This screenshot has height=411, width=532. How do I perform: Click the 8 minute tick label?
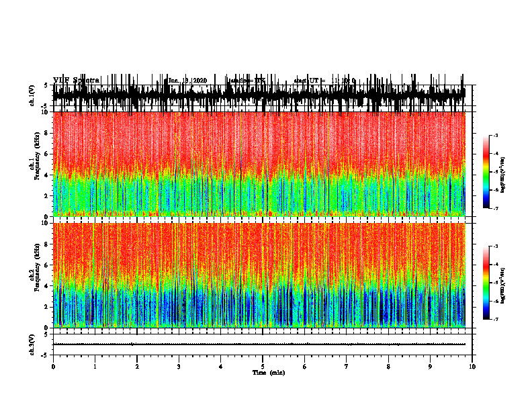click(x=388, y=367)
